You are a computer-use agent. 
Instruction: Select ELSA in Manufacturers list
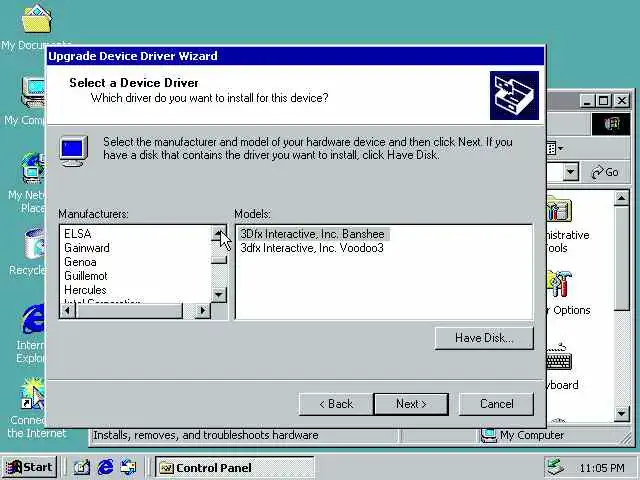point(78,234)
